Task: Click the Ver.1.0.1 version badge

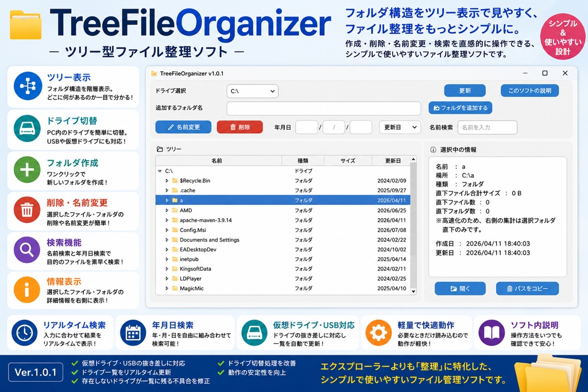Action: click(35, 372)
